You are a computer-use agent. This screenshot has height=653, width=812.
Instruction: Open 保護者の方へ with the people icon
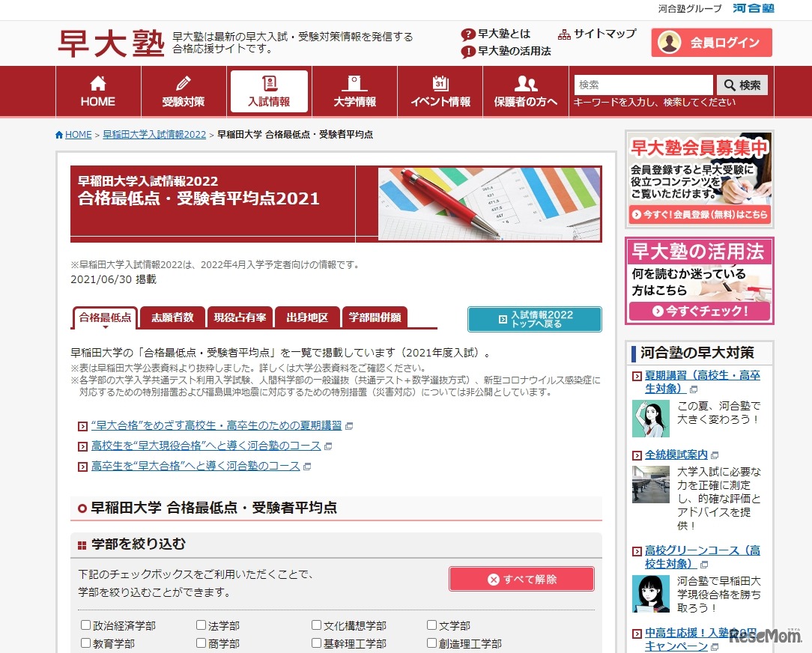point(524,82)
